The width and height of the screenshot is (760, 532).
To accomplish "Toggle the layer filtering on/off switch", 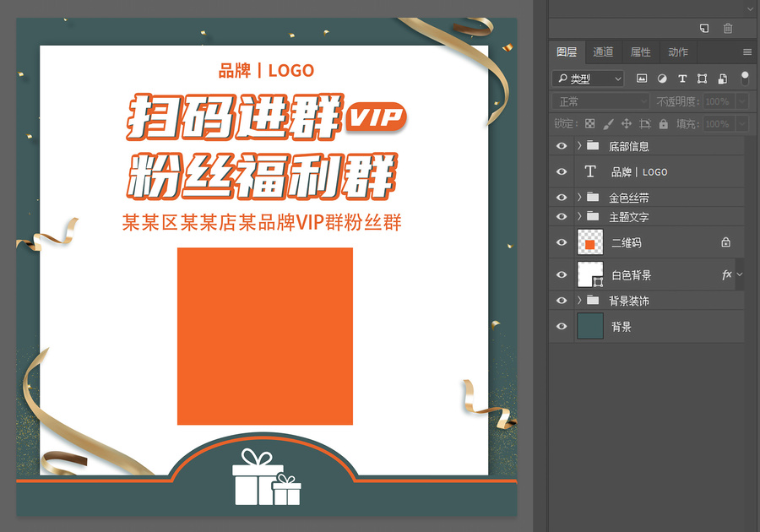I will point(745,78).
